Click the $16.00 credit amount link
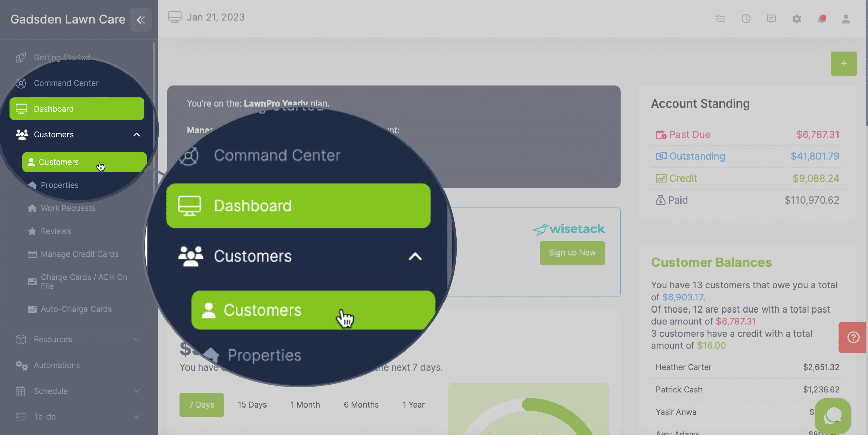The height and width of the screenshot is (435, 868). point(711,346)
